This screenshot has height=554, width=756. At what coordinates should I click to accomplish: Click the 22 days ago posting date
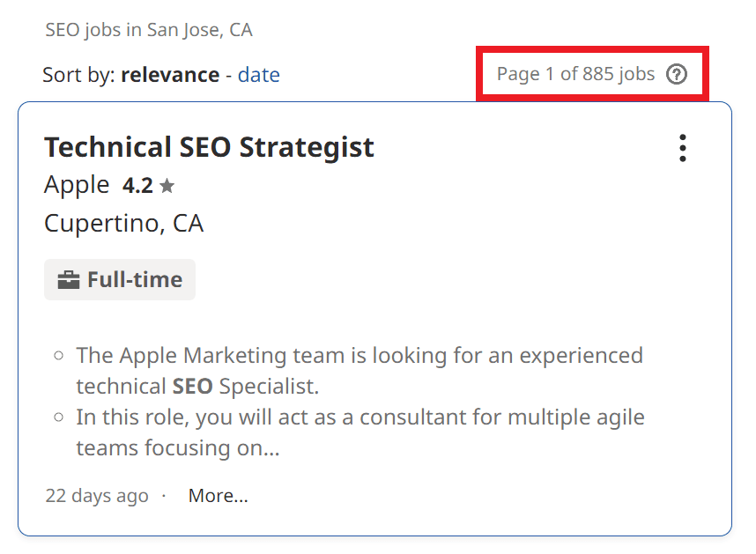coord(97,495)
